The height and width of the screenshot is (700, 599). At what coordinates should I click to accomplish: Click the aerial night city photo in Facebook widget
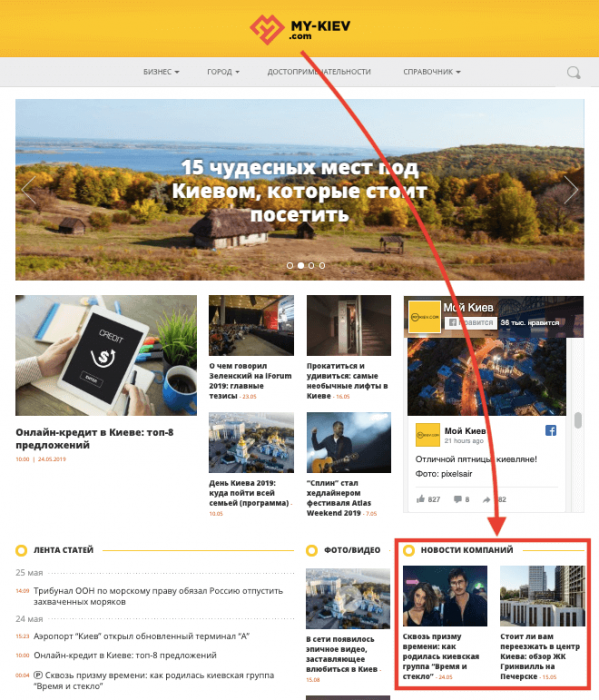(x=487, y=377)
